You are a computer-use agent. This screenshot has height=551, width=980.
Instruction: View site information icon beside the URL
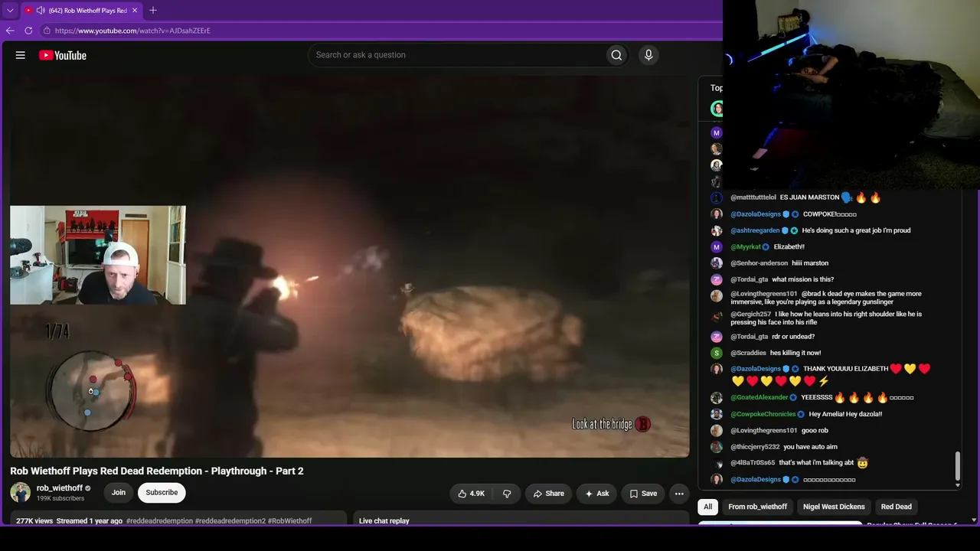(x=47, y=31)
